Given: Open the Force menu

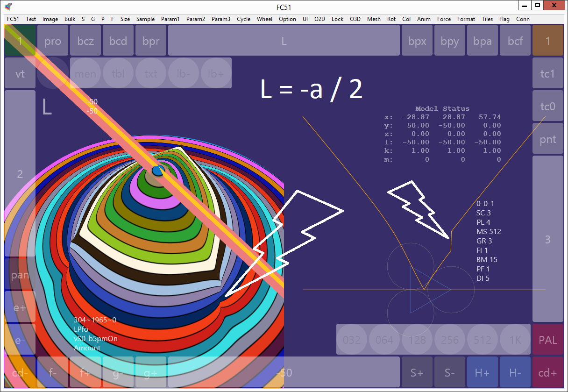Looking at the screenshot, I should [x=444, y=19].
